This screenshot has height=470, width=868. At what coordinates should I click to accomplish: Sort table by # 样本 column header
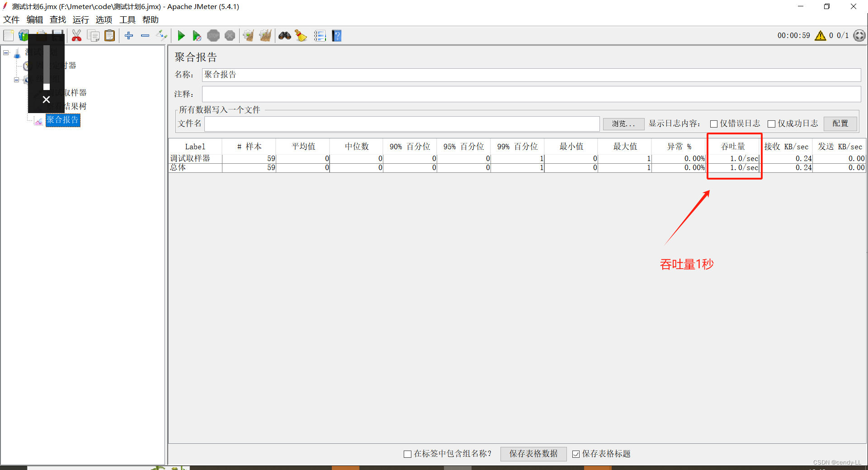pos(249,147)
